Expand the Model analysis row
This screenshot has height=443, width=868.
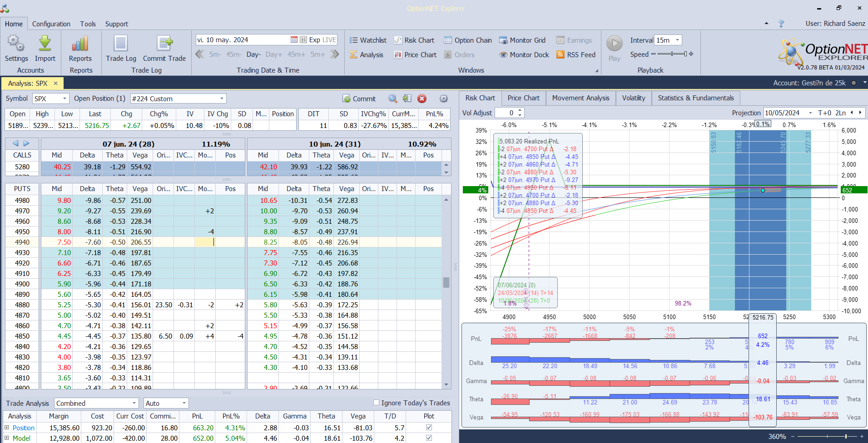[x=7, y=438]
